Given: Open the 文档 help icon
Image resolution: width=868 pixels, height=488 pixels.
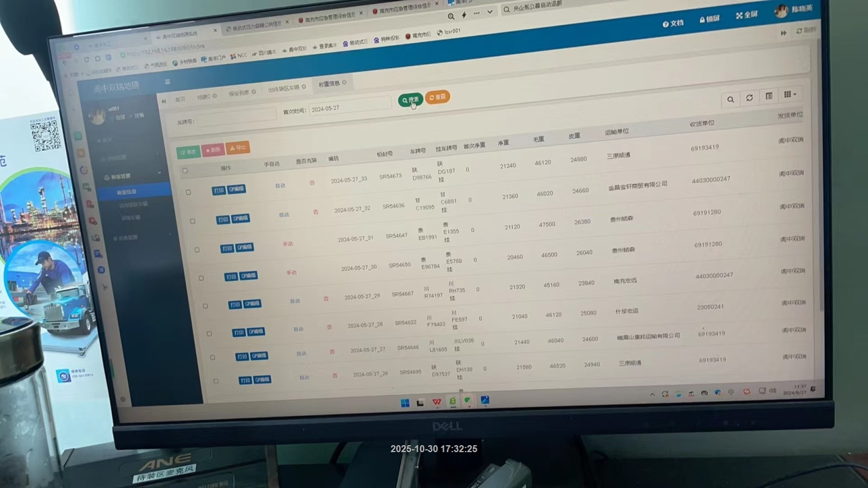Looking at the screenshot, I should [673, 24].
